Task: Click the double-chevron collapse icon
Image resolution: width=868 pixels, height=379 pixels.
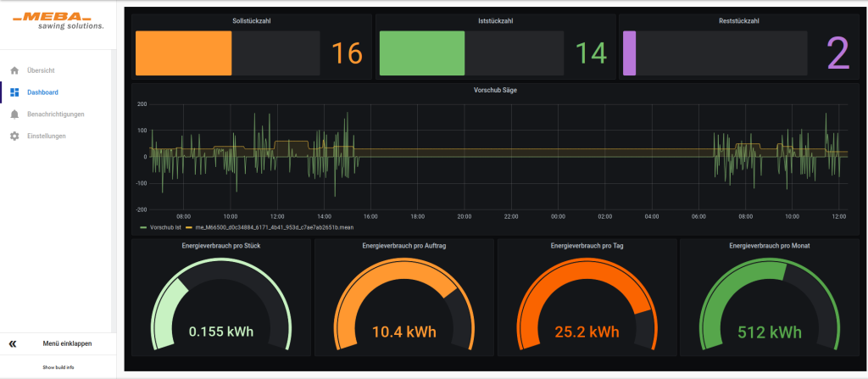Action: coord(13,344)
